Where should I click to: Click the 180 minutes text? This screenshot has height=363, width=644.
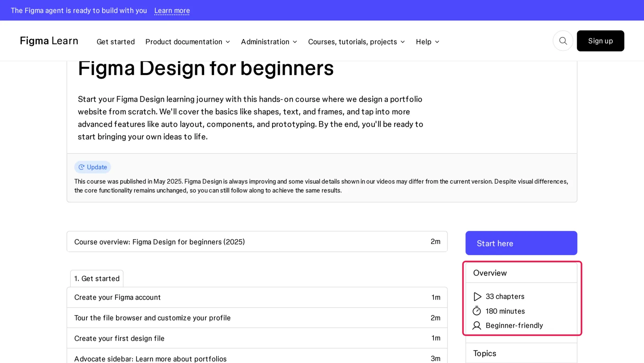click(x=505, y=311)
